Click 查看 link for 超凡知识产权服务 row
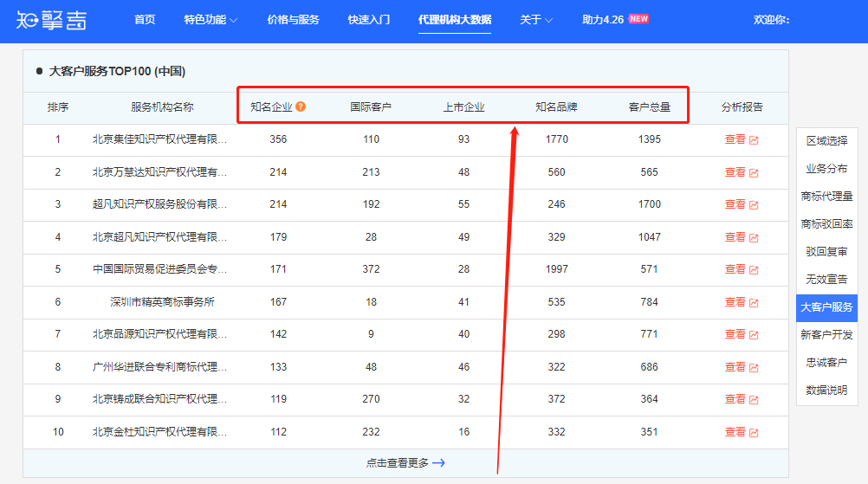 tap(735, 204)
